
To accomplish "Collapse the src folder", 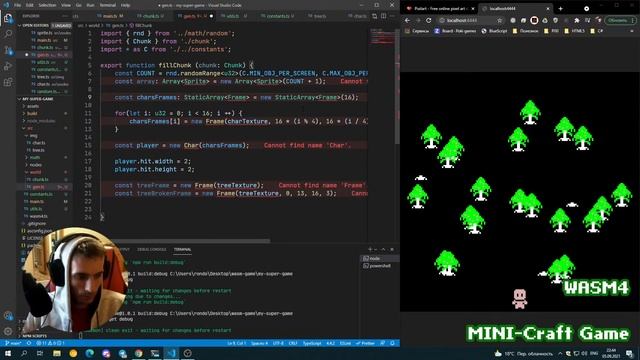I will click(30, 128).
